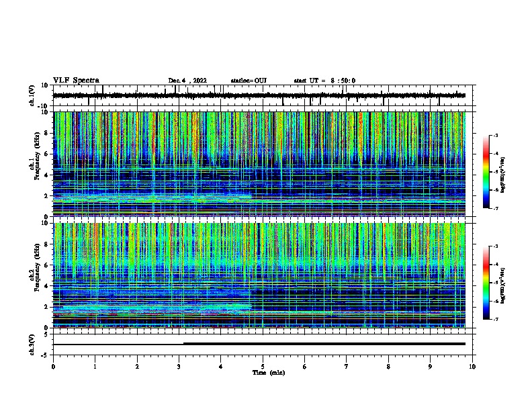Click the "8" kHz tick on ch.2 frequency axis
The width and height of the screenshot is (532, 411).
click(x=46, y=244)
